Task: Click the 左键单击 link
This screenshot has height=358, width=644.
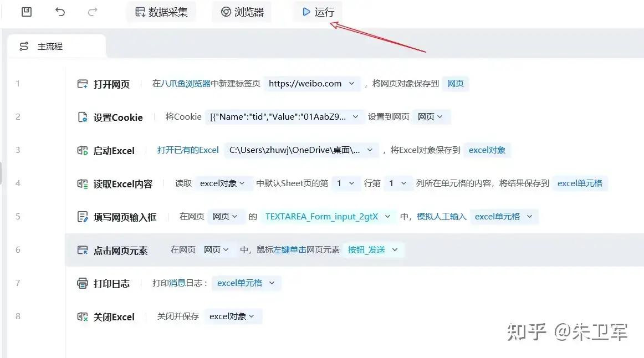Action: coord(290,250)
